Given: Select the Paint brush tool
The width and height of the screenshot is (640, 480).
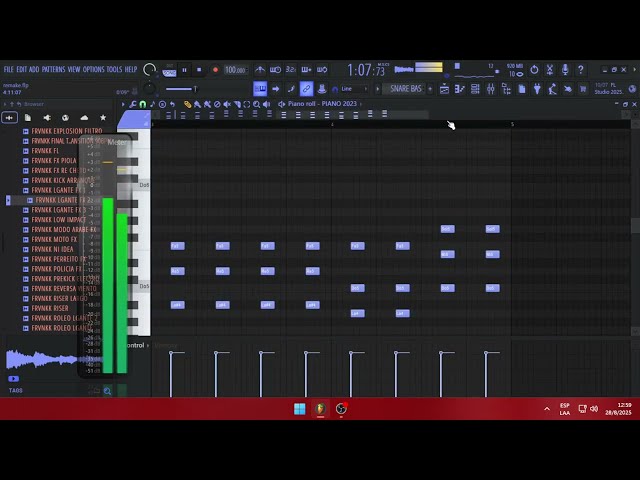Looking at the screenshot, I should pos(197,104).
